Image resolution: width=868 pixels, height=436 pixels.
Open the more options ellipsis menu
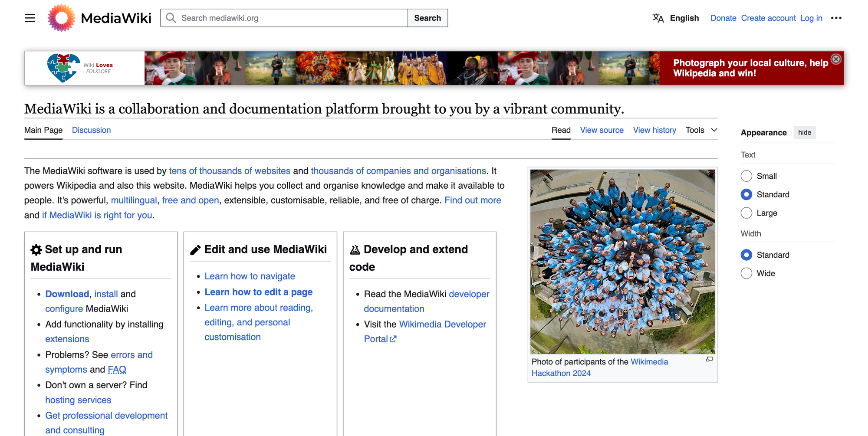tap(836, 18)
